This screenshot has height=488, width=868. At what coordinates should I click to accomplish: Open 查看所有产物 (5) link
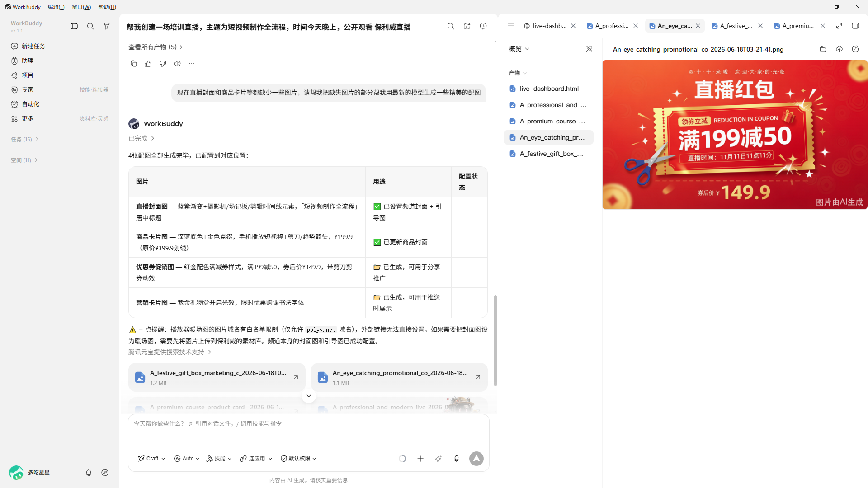[x=156, y=47]
